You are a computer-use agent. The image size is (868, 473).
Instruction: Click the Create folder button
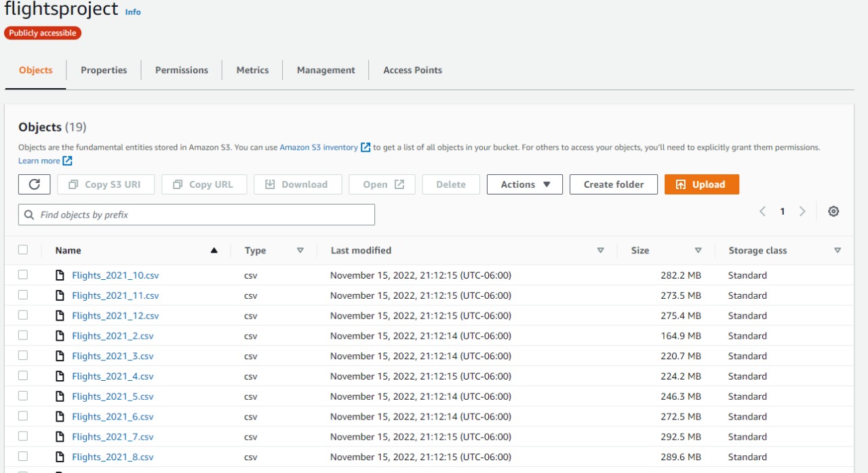click(614, 184)
